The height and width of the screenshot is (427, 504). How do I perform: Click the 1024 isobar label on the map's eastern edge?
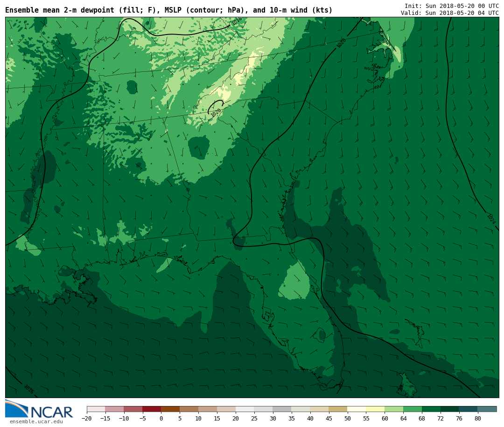pos(491,219)
